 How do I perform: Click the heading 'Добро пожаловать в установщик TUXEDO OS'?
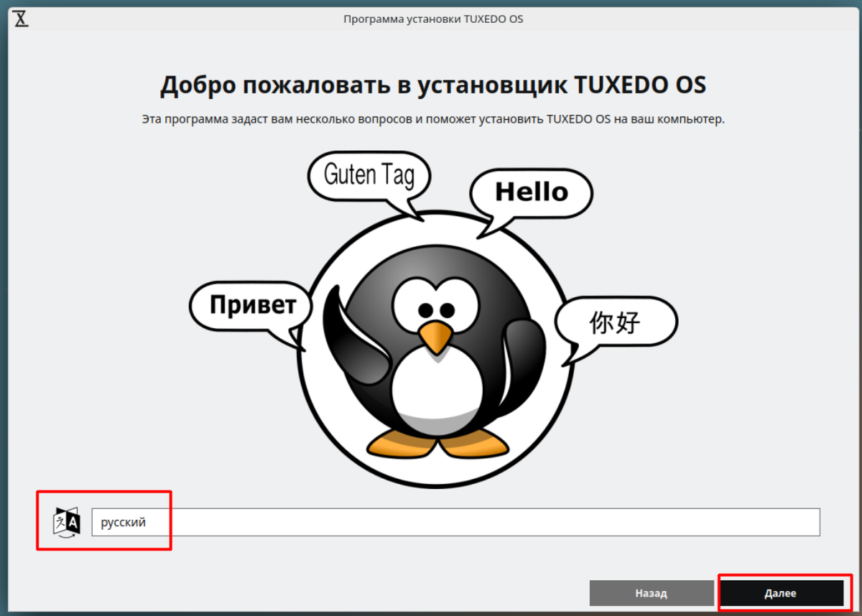(x=433, y=85)
